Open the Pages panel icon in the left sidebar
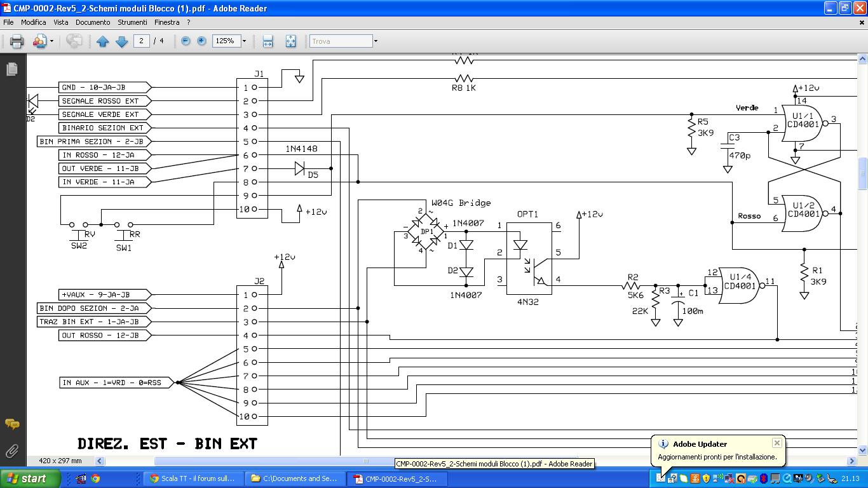Viewport: 868px width, 488px height. pyautogui.click(x=11, y=69)
